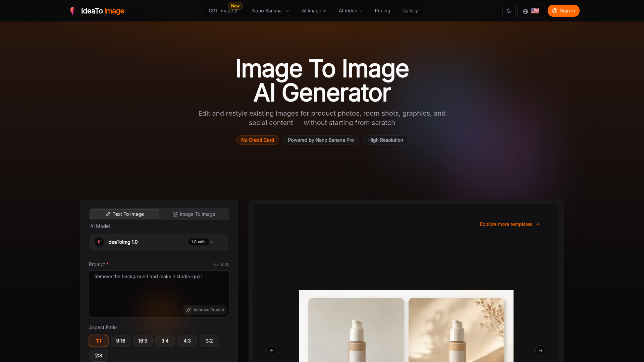
Task: Click the Improve Prompt button
Action: [205, 310]
